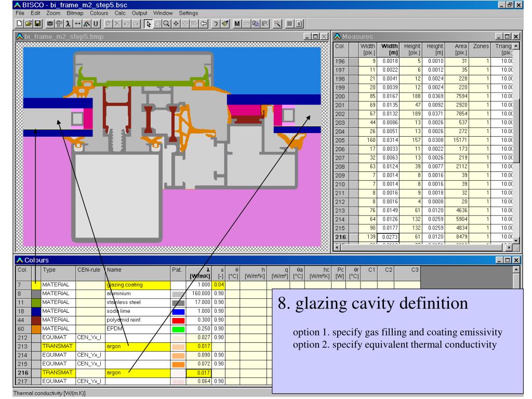Open the Window menu

(163, 13)
